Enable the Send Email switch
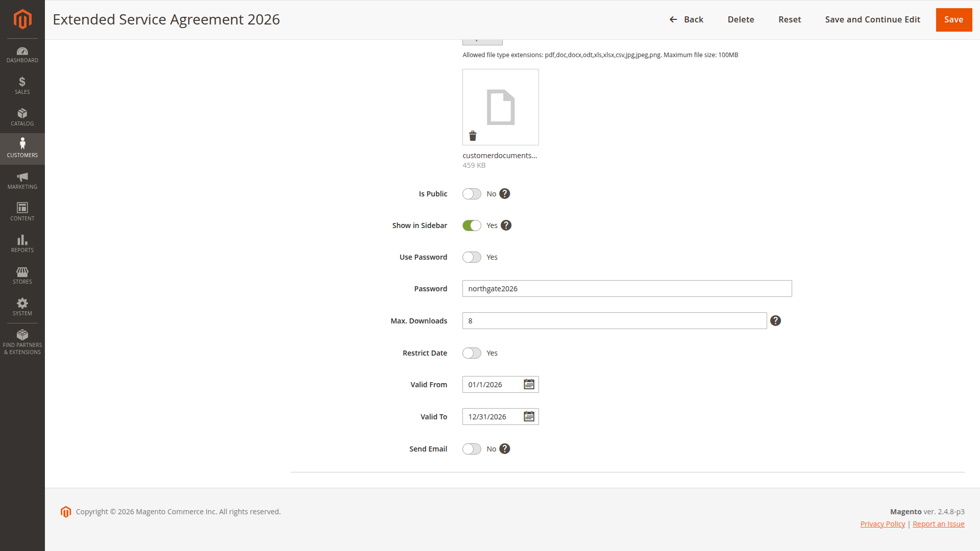 (472, 449)
